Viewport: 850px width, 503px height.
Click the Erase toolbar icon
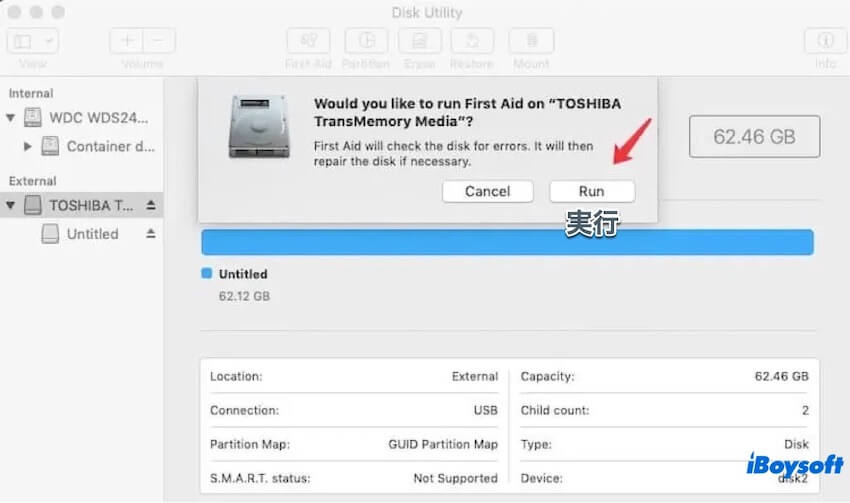point(419,41)
